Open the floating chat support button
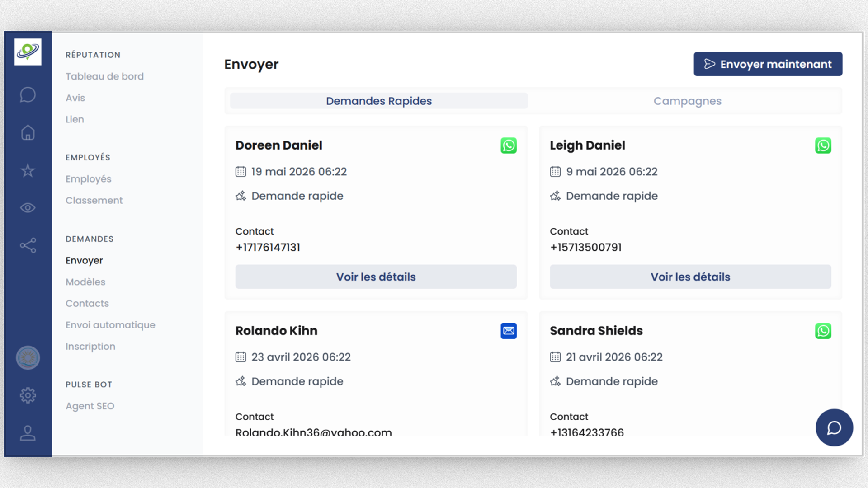Image resolution: width=868 pixels, height=488 pixels. pos(834,427)
